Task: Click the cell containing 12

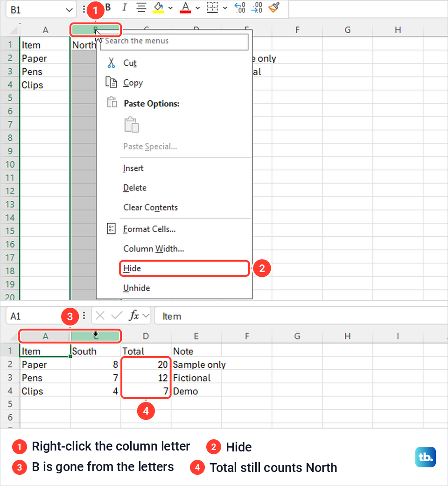Action: pyautogui.click(x=146, y=378)
